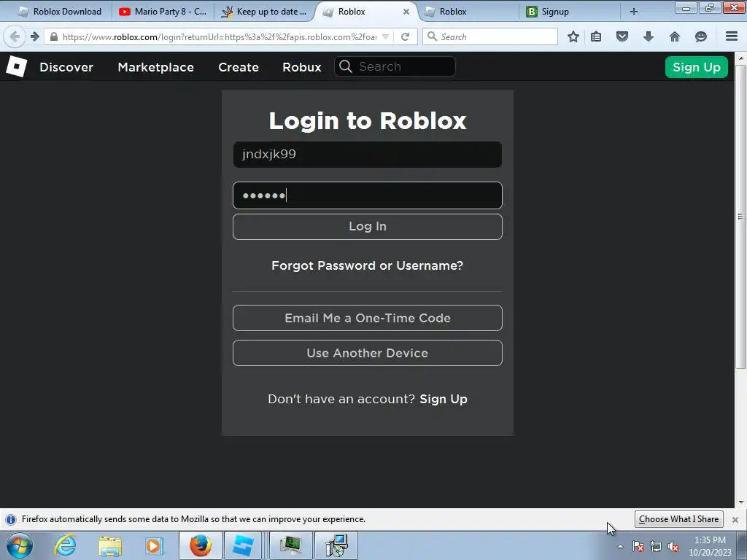Click the Roblox logo in the site header
This screenshot has height=560, width=747.
[17, 66]
